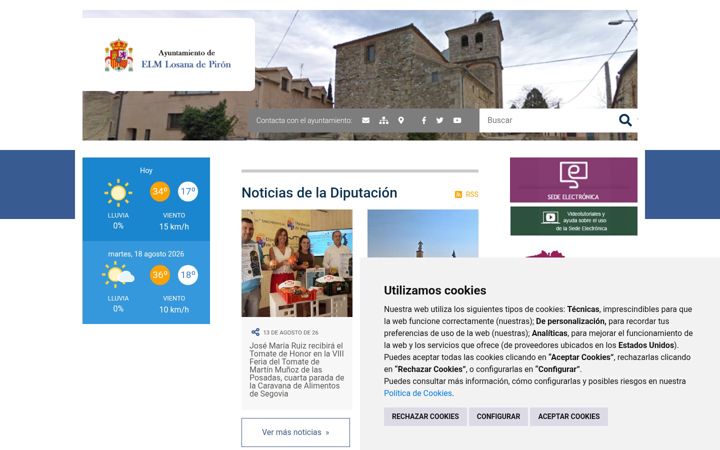The image size is (720, 450).
Task: Open the Política de Cookies link
Action: tap(418, 393)
